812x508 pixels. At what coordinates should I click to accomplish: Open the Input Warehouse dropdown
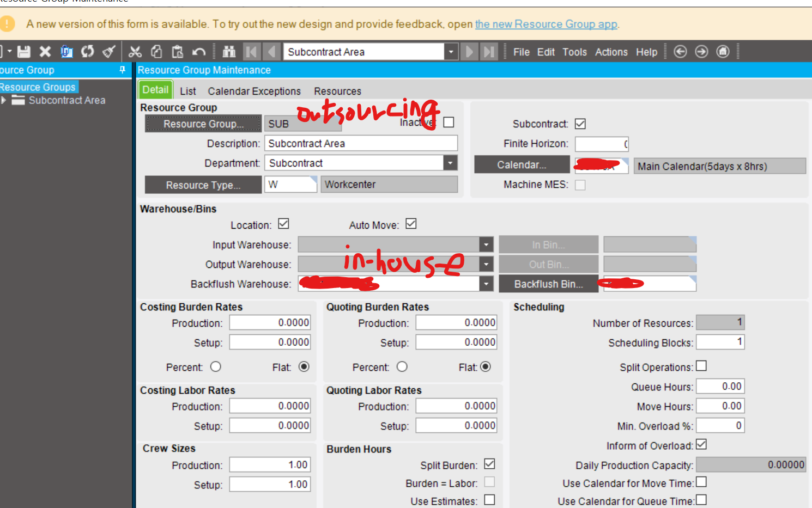[486, 244]
